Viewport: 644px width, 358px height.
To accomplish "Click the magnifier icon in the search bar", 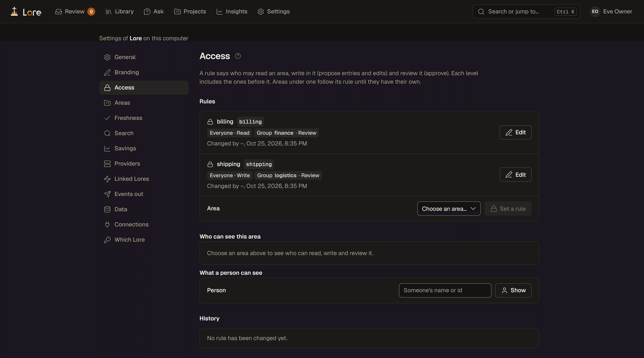I will pyautogui.click(x=481, y=11).
